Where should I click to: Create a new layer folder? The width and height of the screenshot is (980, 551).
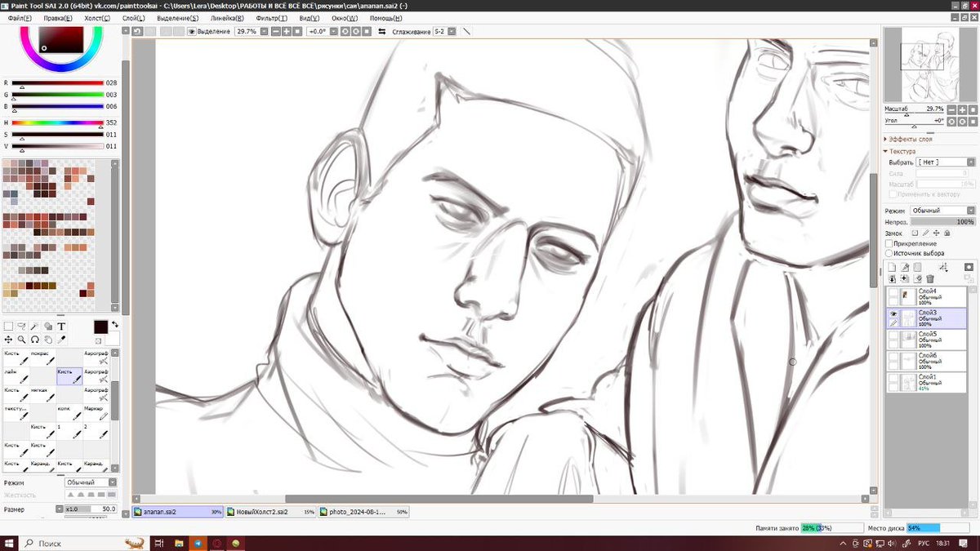917,267
